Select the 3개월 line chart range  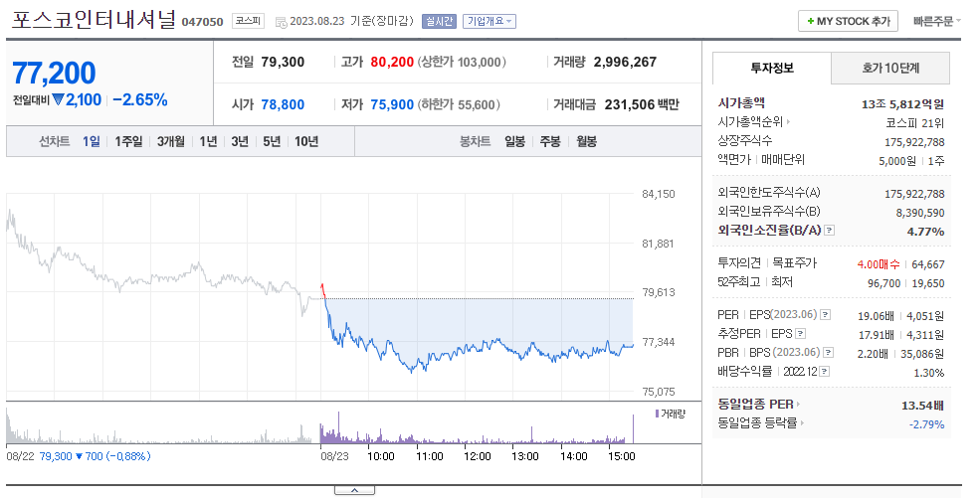tap(170, 142)
